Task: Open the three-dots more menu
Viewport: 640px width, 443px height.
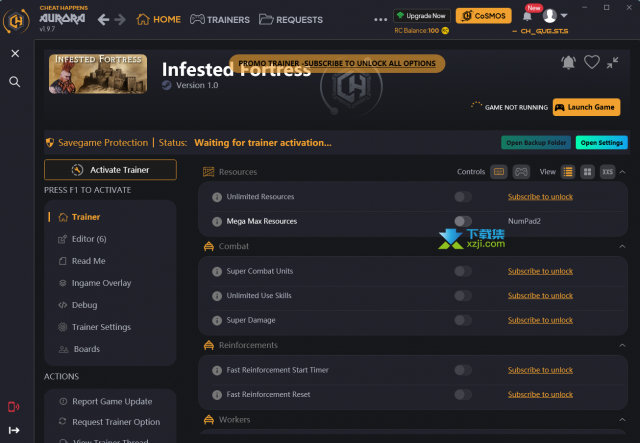Action: (380, 19)
